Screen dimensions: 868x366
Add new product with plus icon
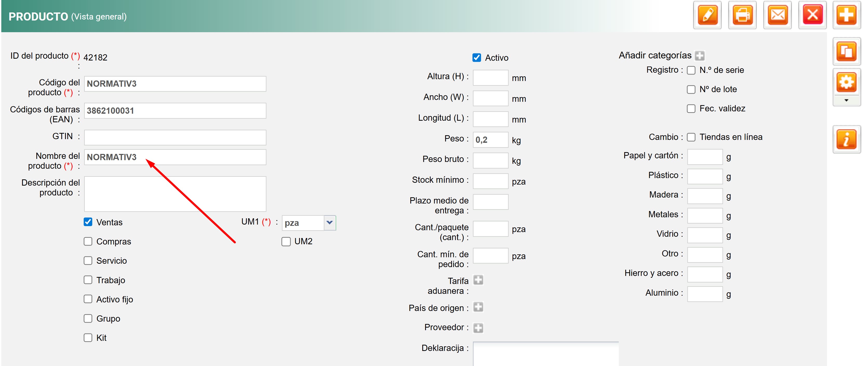tap(847, 15)
